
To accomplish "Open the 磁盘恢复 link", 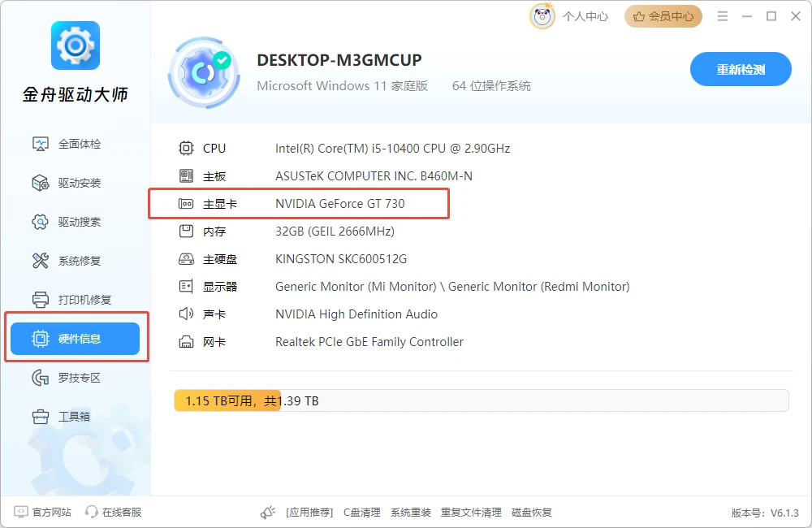I will click(532, 513).
